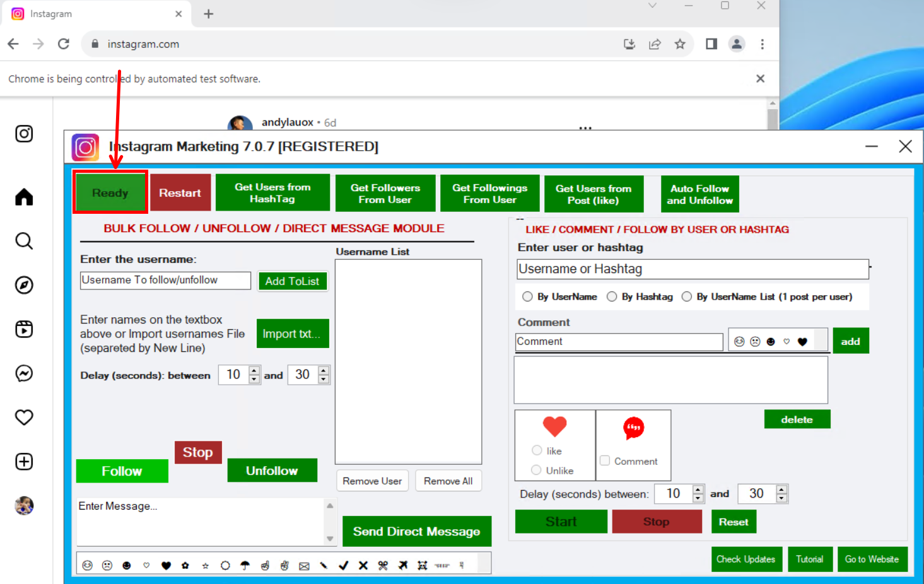This screenshot has width=924, height=584.
Task: Choose the like radio option
Action: click(537, 450)
